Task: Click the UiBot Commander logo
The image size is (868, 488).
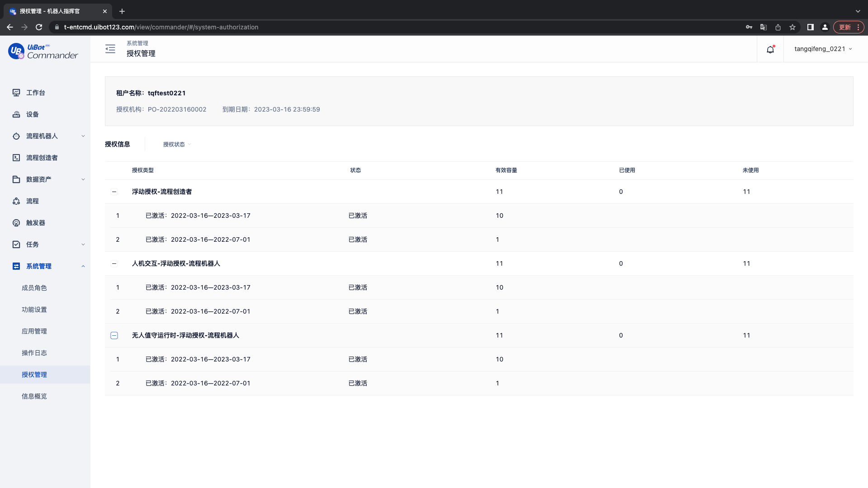Action: point(43,52)
